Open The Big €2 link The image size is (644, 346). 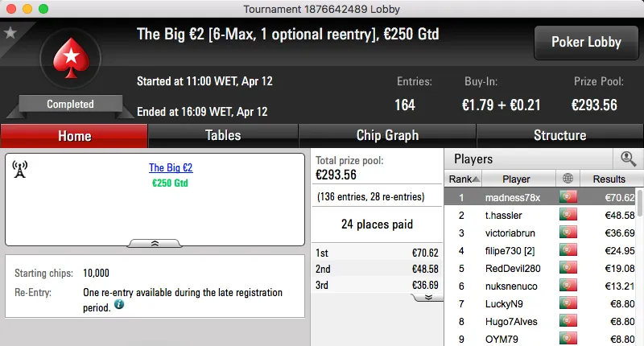(171, 168)
